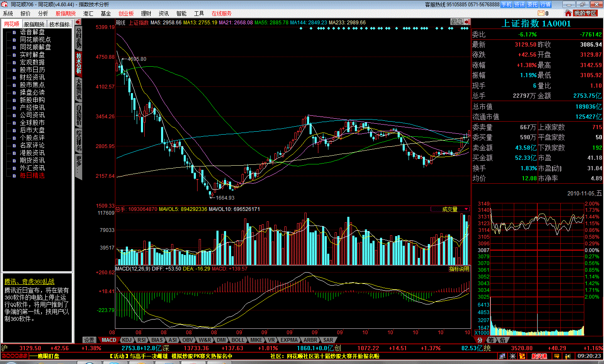This screenshot has height=364, width=604.
Task: Select the MACD indicator tab
Action: 109,340
